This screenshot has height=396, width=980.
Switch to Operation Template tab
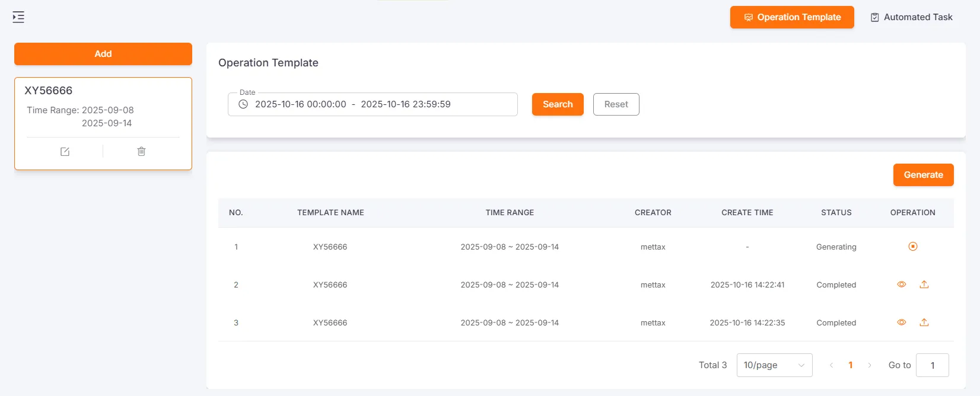click(x=791, y=17)
